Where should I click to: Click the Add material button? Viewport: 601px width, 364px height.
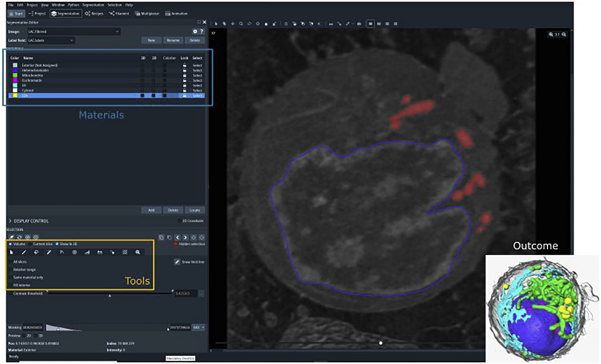coord(151,210)
